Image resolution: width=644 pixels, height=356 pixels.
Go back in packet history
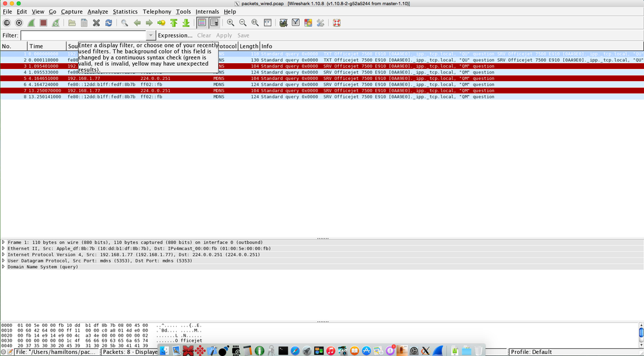tap(137, 23)
